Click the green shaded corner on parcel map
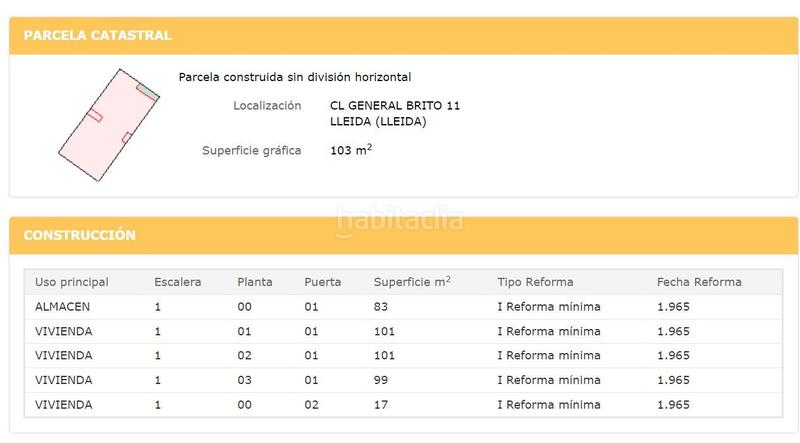 pyautogui.click(x=148, y=92)
